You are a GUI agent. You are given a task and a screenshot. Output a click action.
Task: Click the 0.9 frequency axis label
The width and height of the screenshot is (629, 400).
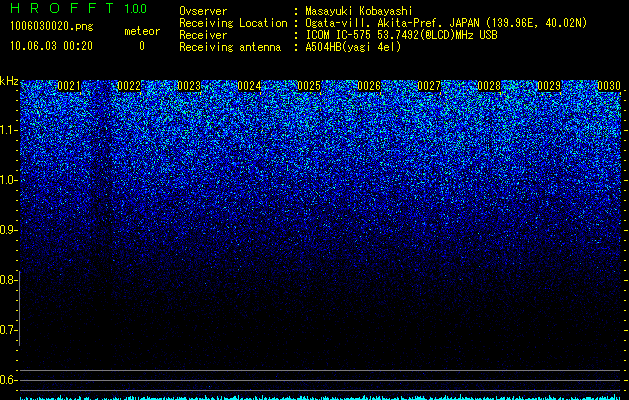(x=7, y=230)
